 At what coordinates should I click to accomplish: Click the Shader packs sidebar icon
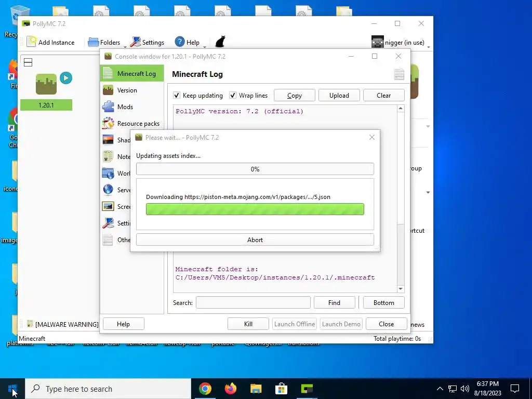[108, 140]
